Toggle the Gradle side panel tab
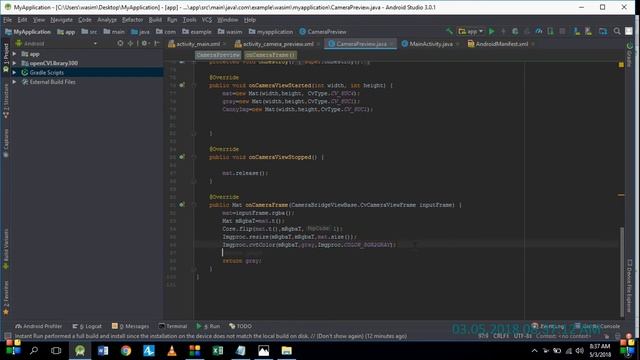The image size is (640, 360). pyautogui.click(x=629, y=55)
